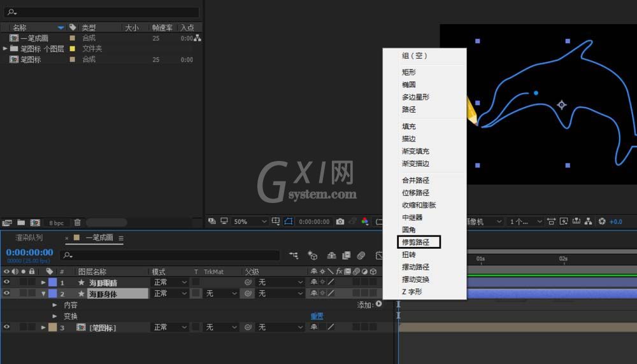Choose 椭圆 from the add menu
This screenshot has height=364, width=637.
coord(409,85)
